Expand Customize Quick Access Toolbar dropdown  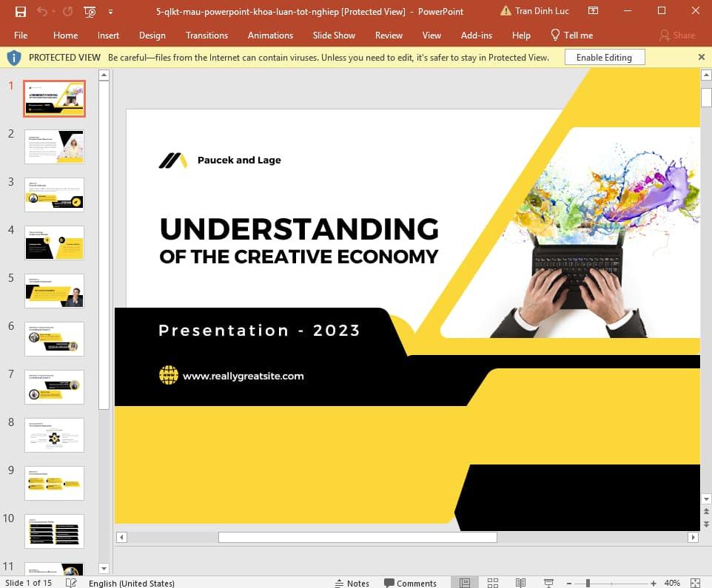tap(110, 11)
